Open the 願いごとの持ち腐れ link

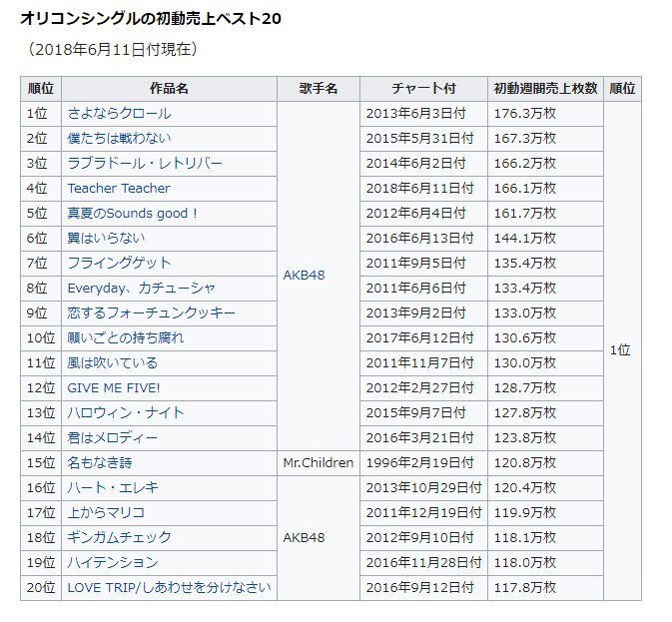126,337
